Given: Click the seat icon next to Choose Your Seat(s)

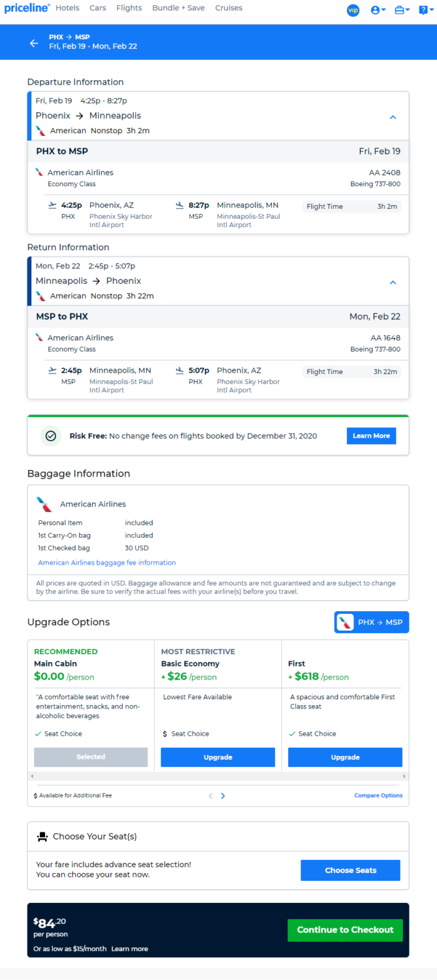Looking at the screenshot, I should point(42,836).
